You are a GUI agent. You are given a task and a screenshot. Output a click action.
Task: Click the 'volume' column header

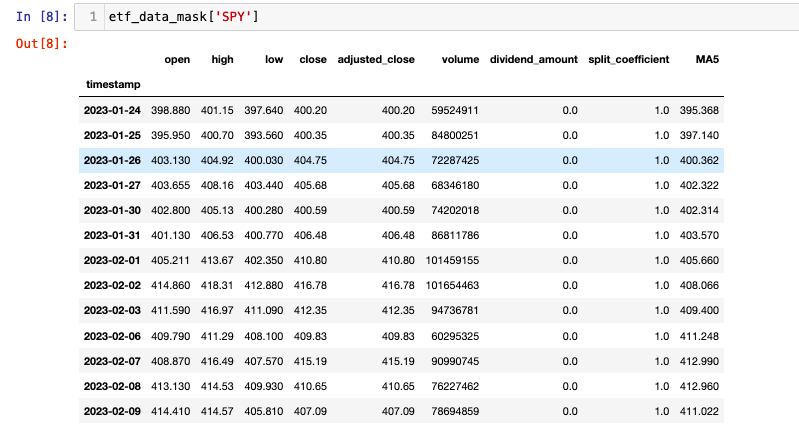tap(460, 60)
